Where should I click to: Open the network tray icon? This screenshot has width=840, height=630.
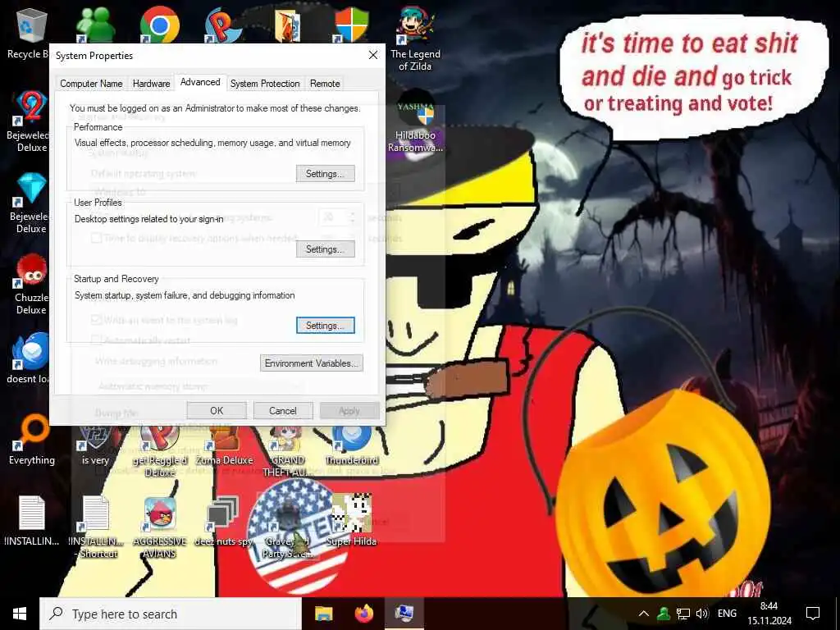pos(683,614)
